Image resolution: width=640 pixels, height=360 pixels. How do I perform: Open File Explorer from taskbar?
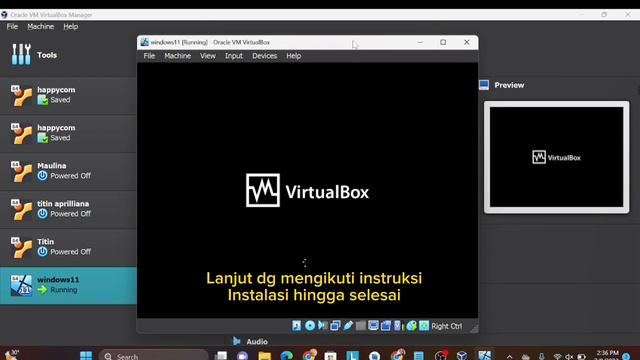[x=264, y=356]
